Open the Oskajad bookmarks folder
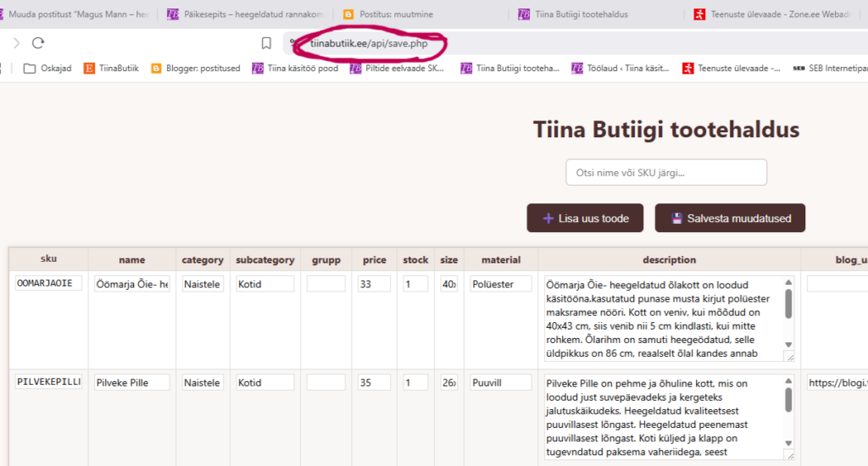Viewport: 868px width, 466px height. point(47,68)
